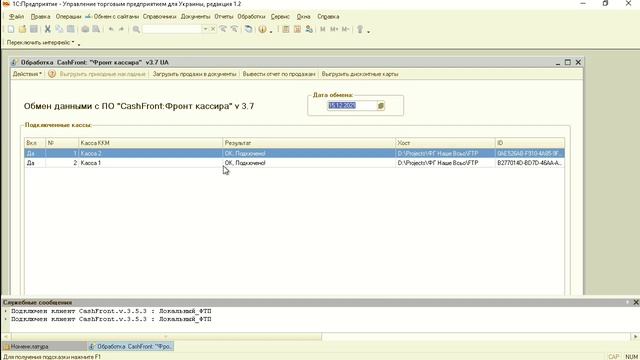Switch to Обработка CashFront window tab

131,347
